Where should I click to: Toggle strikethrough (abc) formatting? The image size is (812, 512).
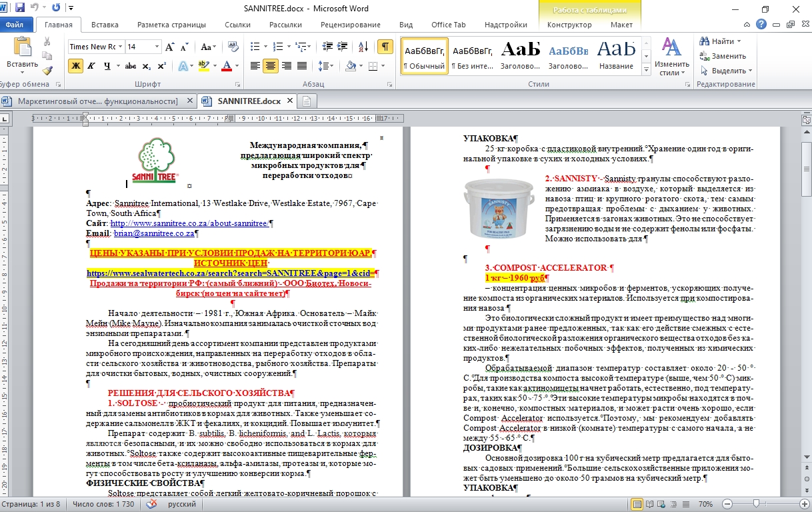(131, 66)
